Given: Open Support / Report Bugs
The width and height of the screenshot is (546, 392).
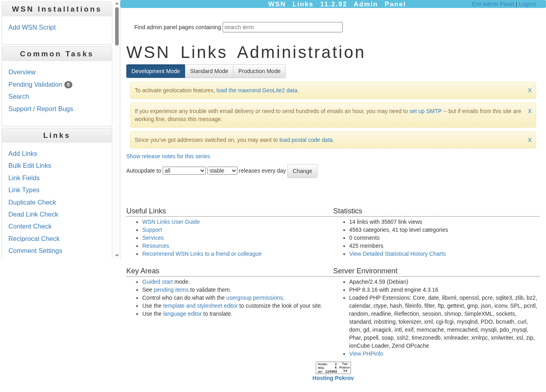Looking at the screenshot, I should (41, 109).
